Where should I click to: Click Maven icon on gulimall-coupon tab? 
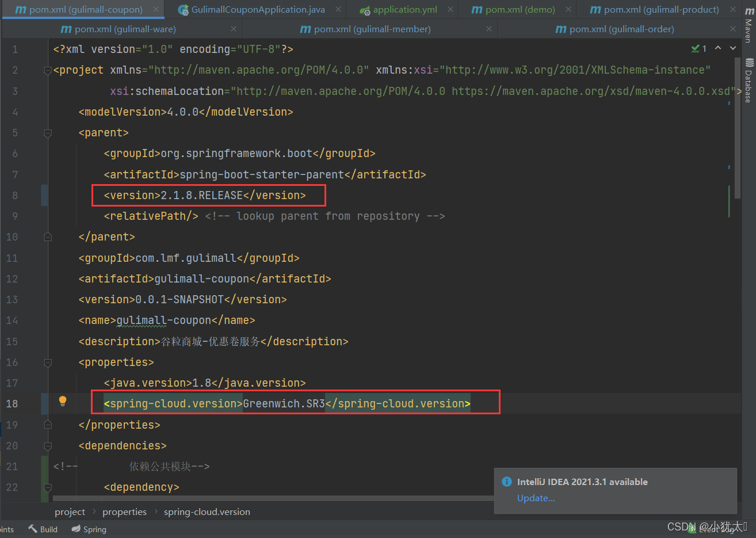[20, 10]
